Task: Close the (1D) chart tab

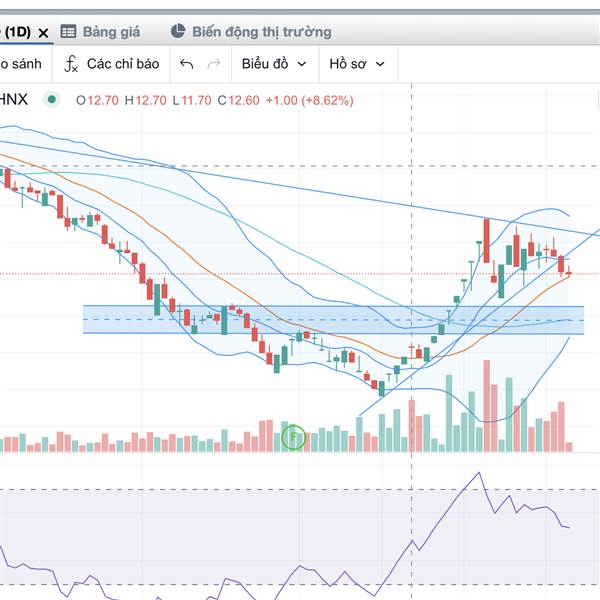Action: point(44,33)
